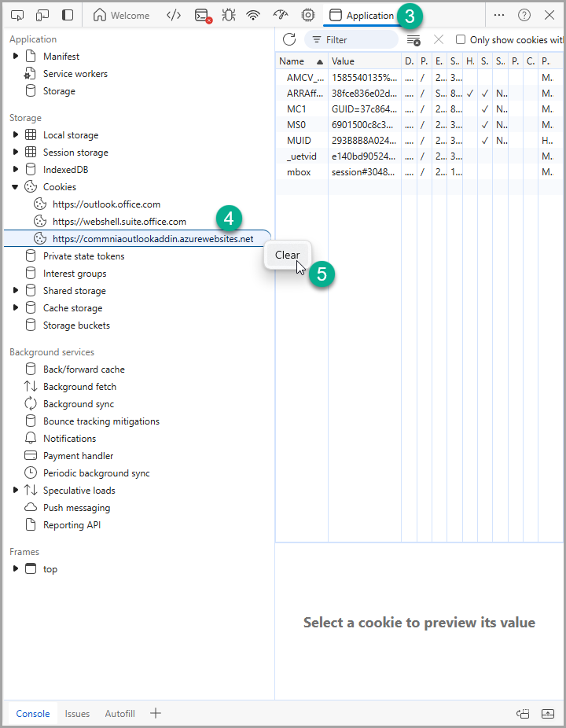Screen dimensions: 566x728
Task: Add a drawer tool with plus icon
Action: [156, 713]
